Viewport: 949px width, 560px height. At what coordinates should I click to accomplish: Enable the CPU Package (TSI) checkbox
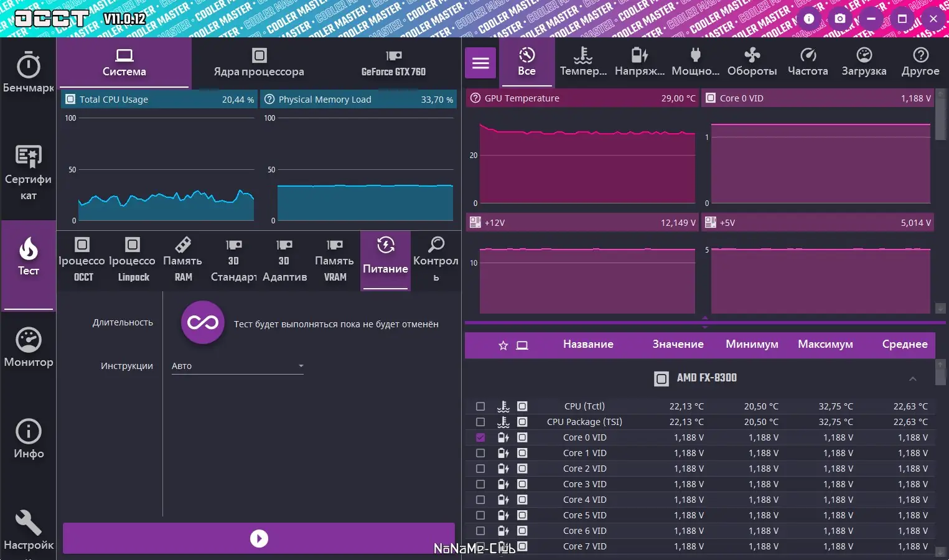click(x=480, y=422)
